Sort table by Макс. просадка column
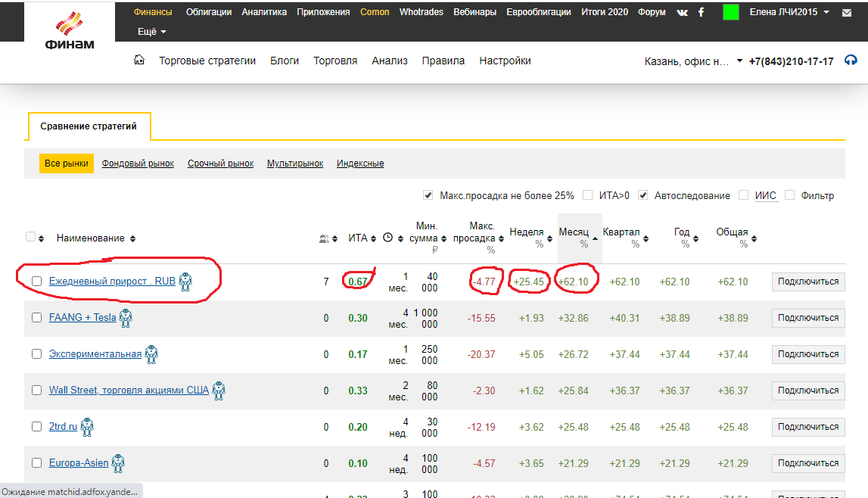This screenshot has width=868, height=498. [x=479, y=238]
